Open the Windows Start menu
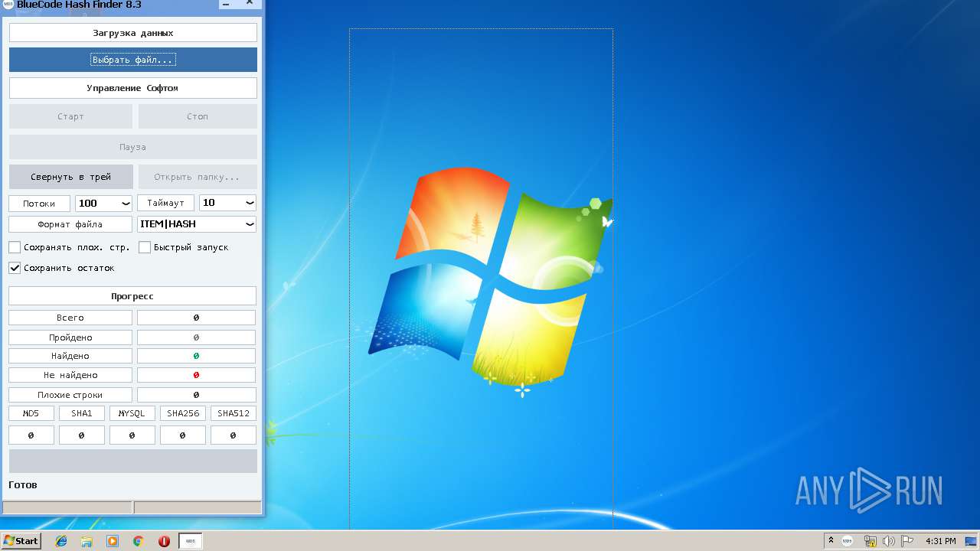Image resolution: width=980 pixels, height=551 pixels. (21, 541)
